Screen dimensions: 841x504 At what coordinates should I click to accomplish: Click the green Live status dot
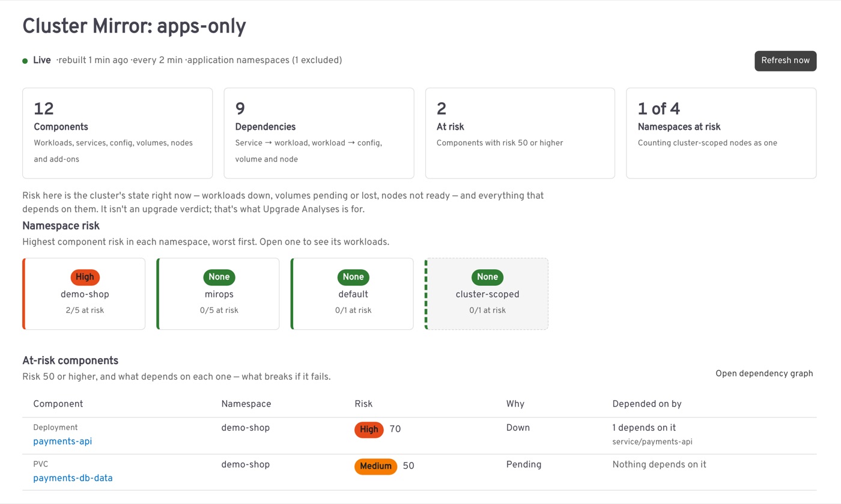click(25, 61)
